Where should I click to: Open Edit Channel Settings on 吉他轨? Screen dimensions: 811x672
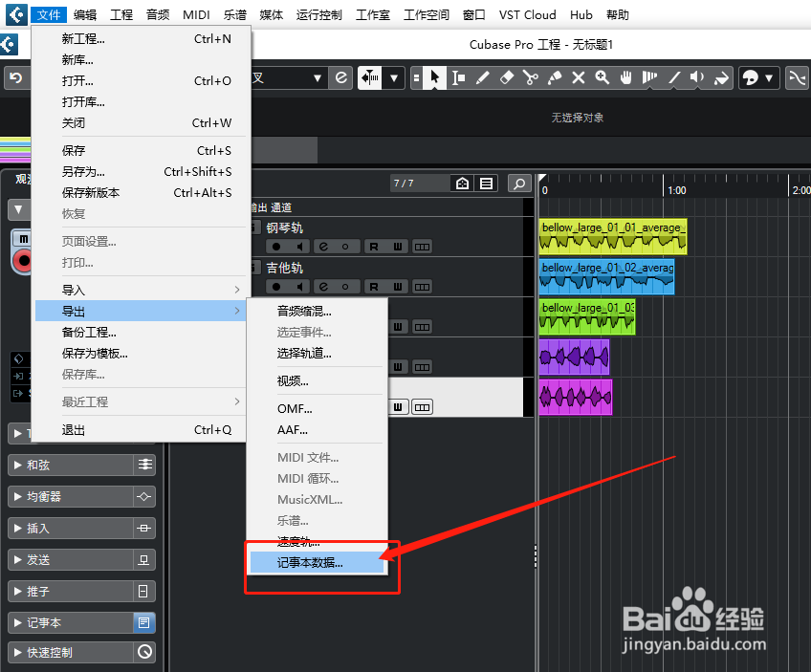tap(324, 287)
